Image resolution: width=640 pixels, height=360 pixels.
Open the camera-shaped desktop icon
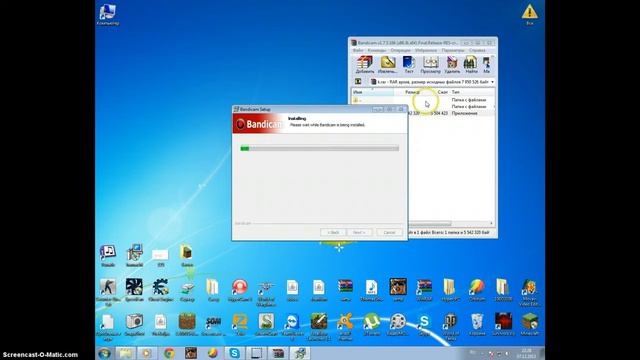tap(134, 324)
